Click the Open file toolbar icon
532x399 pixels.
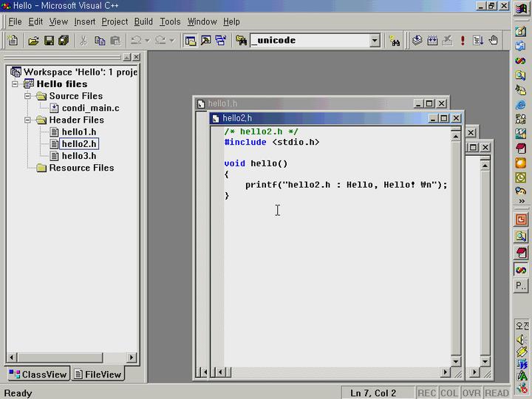(33, 41)
